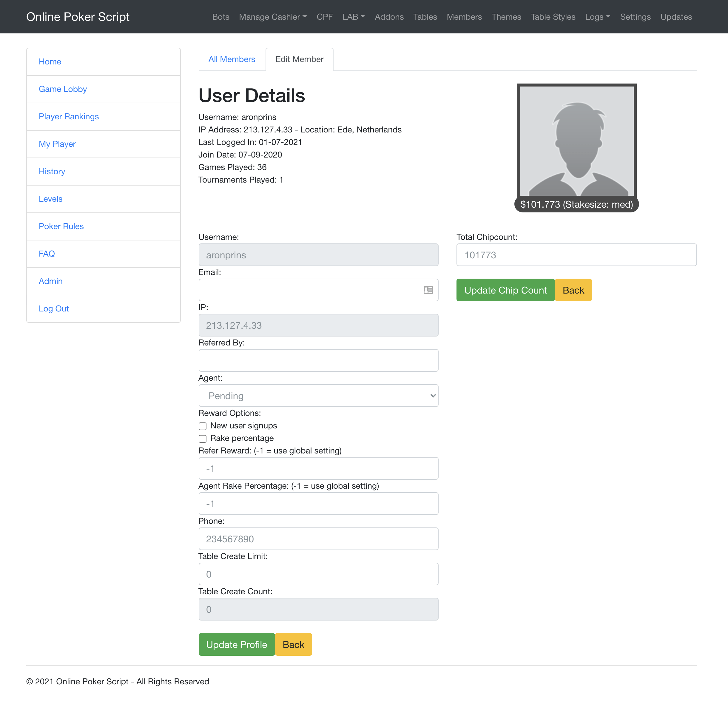Focus the Phone number field
728x713 pixels.
tap(318, 539)
